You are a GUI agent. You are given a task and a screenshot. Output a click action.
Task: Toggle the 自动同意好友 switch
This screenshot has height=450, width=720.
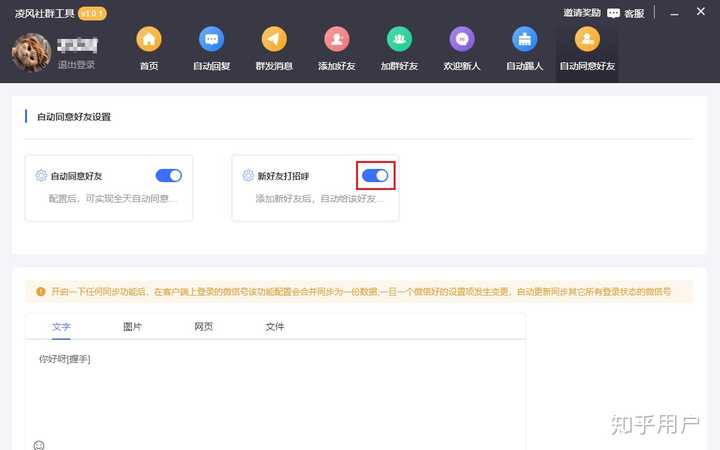(169, 175)
